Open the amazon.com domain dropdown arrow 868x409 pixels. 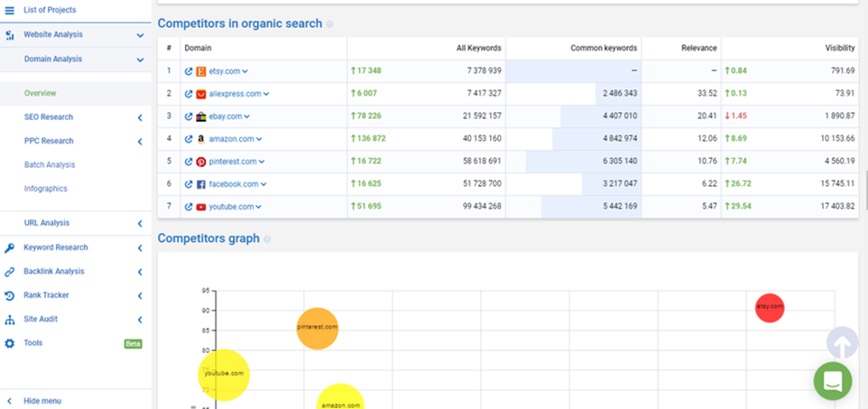pos(259,140)
